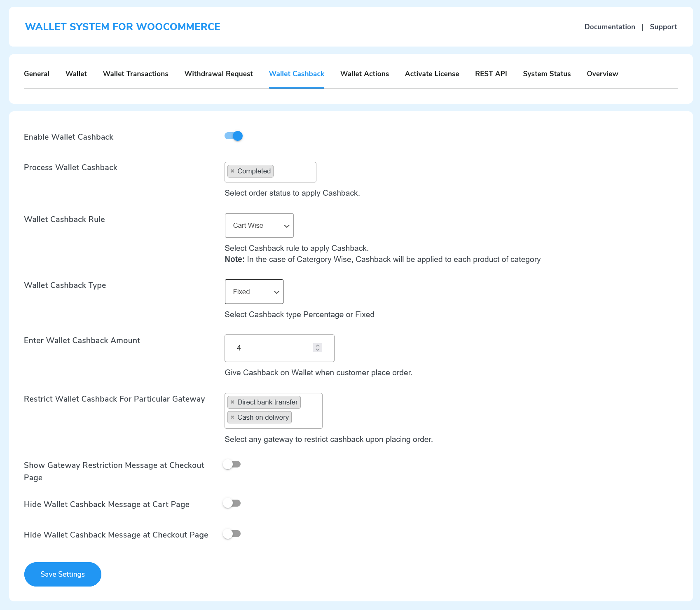The image size is (700, 610).
Task: Click the Note about Category Wise cashback
Action: click(x=382, y=259)
